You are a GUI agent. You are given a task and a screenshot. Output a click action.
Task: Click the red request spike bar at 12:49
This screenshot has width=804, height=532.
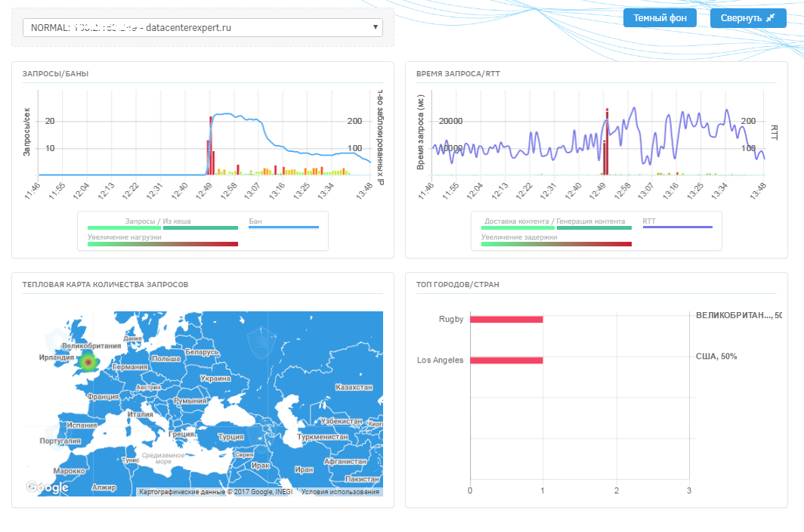[x=210, y=146]
